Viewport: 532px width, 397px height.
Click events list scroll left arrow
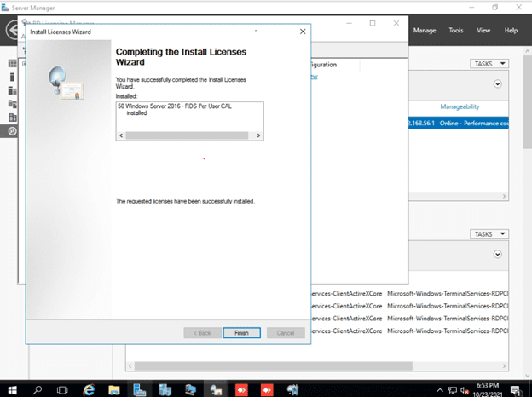coord(130,366)
